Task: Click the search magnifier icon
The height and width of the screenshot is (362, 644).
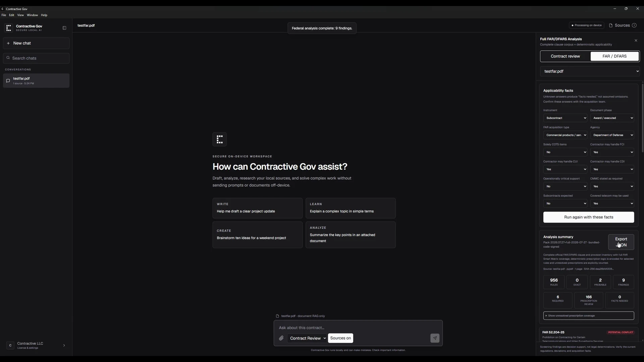Action: pos(8,58)
